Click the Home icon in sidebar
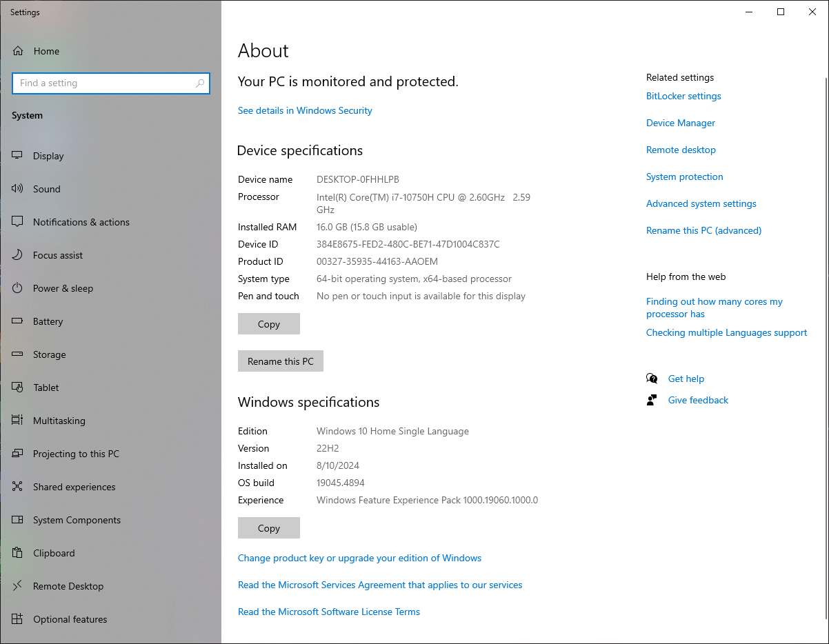This screenshot has height=644, width=829. tap(18, 51)
